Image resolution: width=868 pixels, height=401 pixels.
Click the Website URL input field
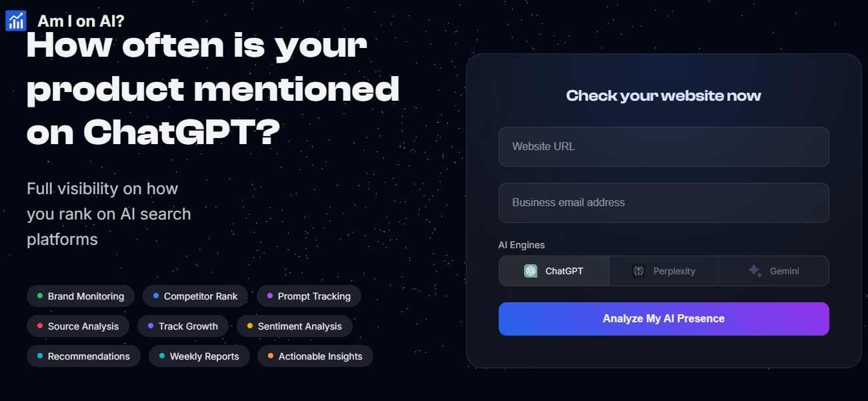point(663,147)
